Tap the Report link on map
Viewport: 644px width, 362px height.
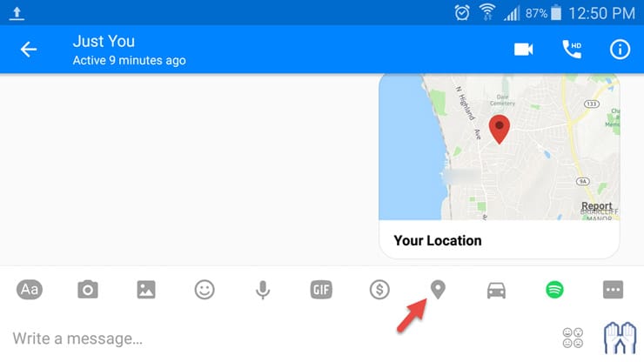596,205
